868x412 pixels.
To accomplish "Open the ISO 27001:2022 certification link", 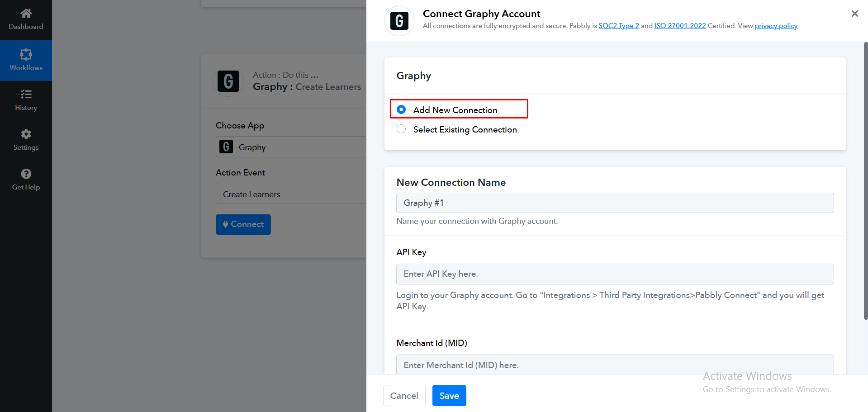I will [x=680, y=26].
